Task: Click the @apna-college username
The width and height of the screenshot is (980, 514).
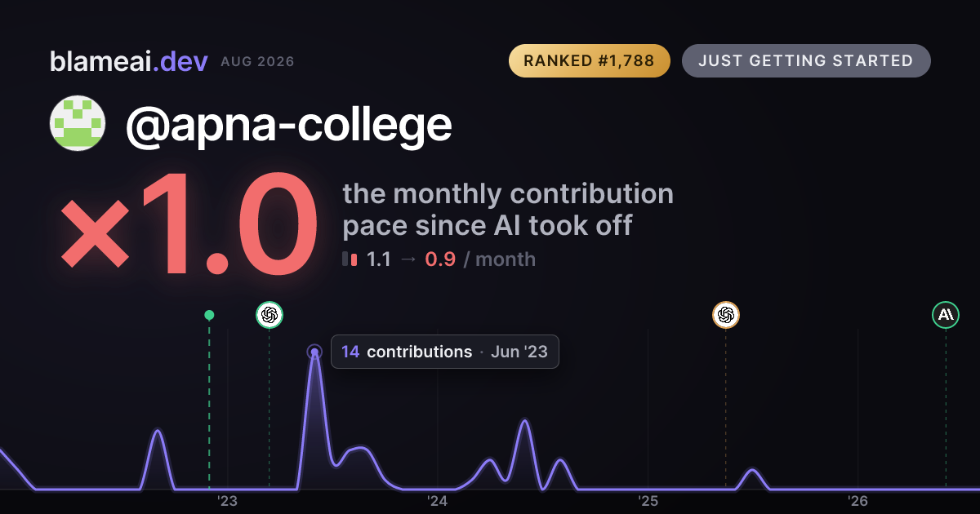Action: 288,124
